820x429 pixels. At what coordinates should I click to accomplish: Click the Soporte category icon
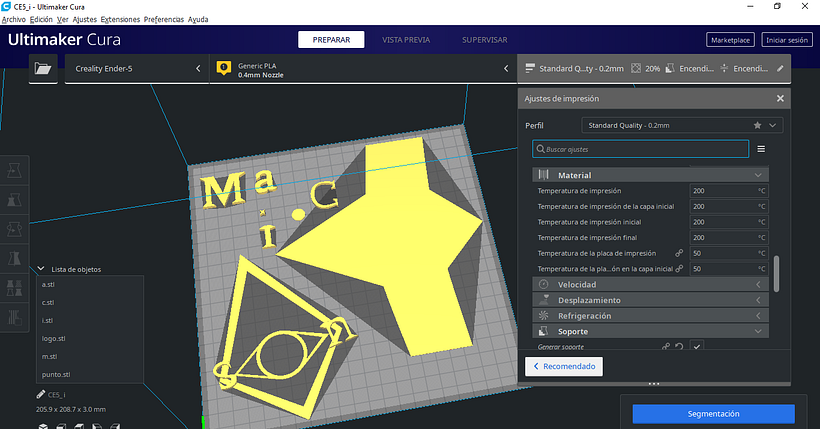pos(544,331)
